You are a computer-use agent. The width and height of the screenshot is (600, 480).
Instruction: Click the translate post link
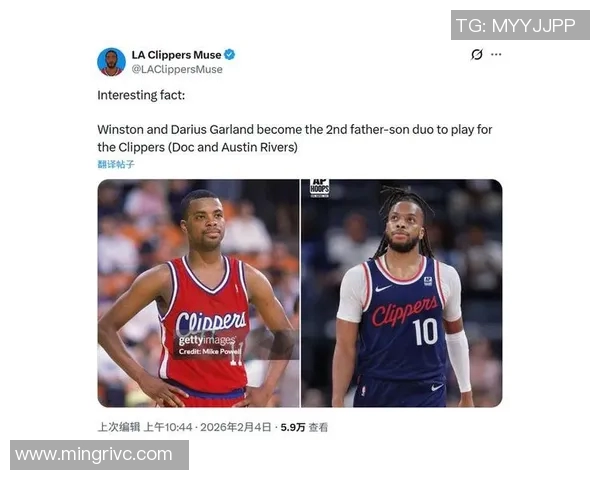116,164
